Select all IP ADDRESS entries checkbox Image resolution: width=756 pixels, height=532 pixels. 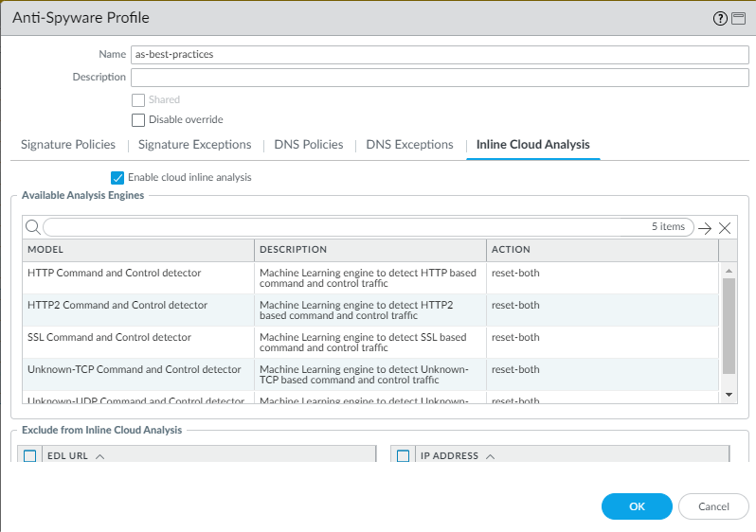[x=403, y=456]
